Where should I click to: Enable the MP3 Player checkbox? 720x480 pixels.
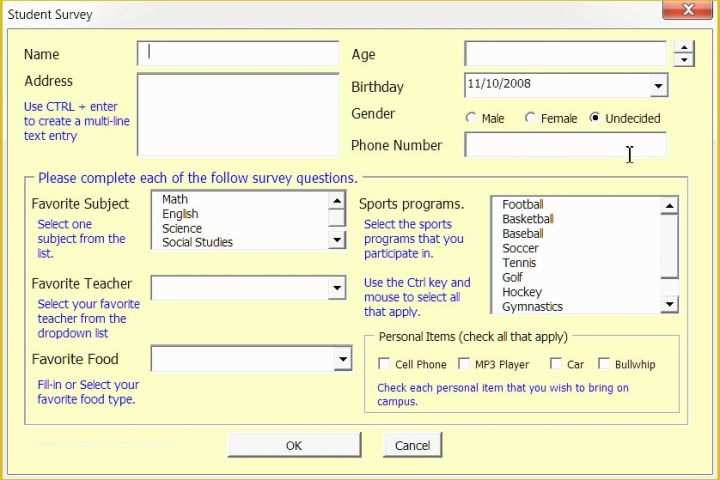point(464,363)
